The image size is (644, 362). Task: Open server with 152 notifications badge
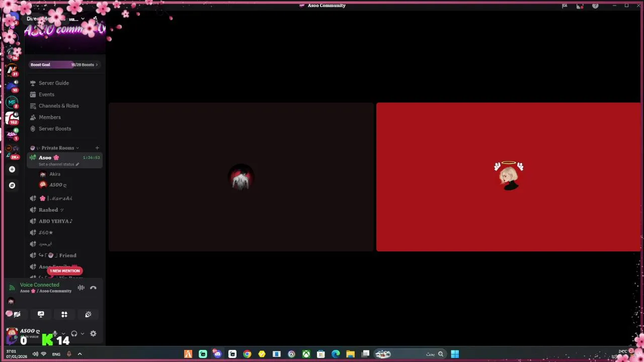[x=12, y=118]
